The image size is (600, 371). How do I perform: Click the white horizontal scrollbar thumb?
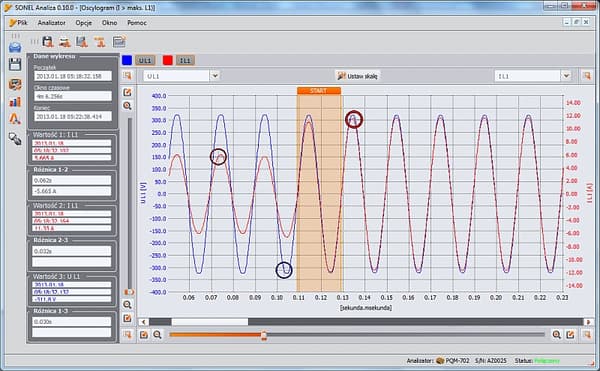[210, 322]
